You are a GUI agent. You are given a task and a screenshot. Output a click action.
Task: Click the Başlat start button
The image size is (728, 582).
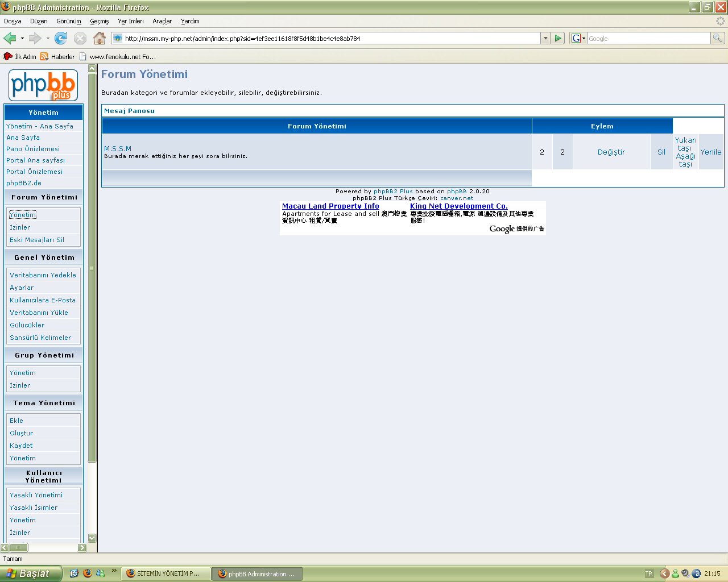point(30,573)
